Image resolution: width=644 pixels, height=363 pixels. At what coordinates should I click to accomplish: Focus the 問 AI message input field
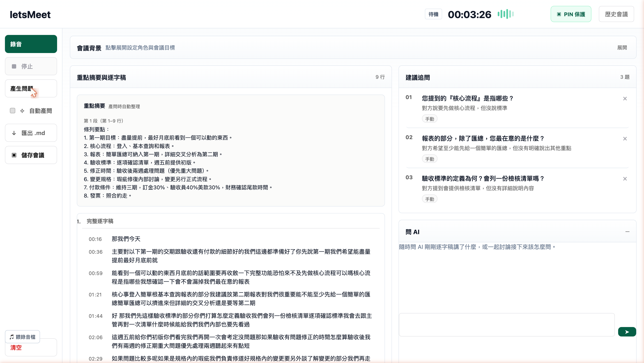(506, 325)
